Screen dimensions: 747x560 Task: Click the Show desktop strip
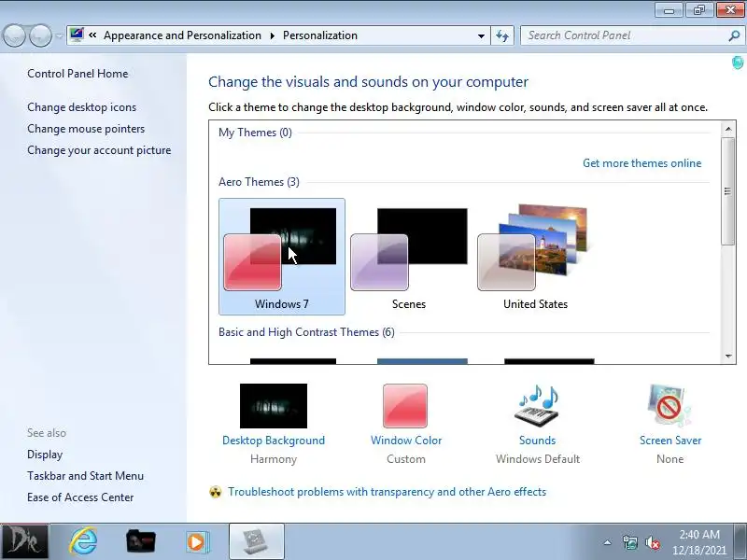[x=742, y=542]
